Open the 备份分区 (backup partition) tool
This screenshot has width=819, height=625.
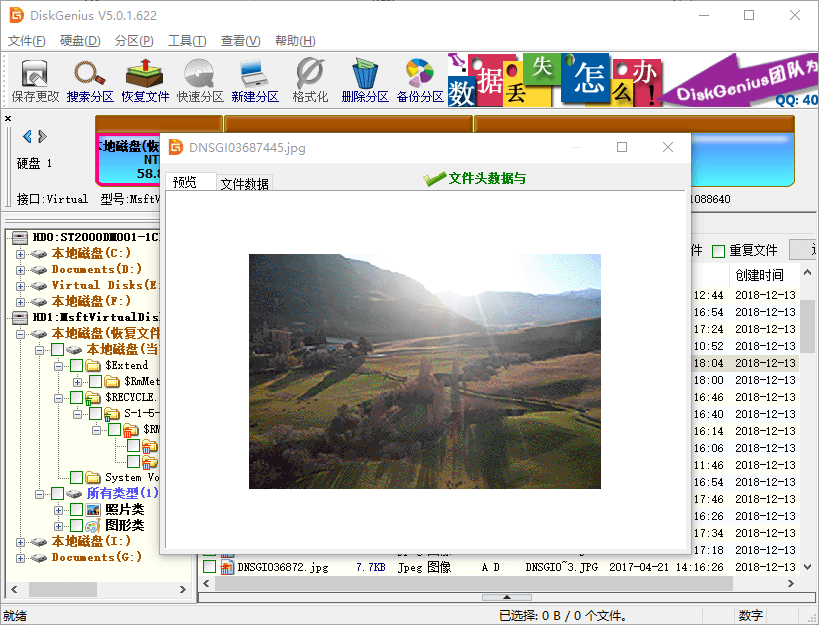419,81
